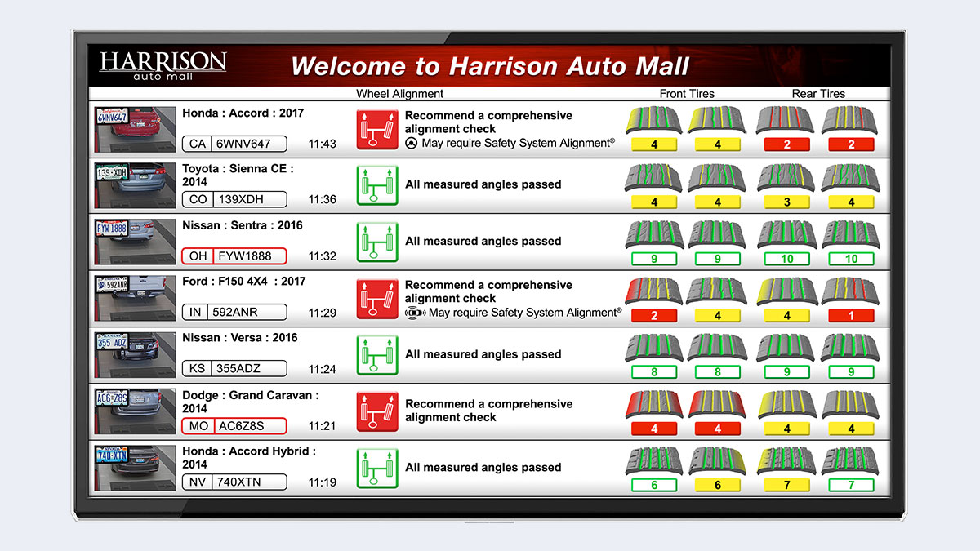
Task: Click the yellow tread value 7 in Honda Accord Hybrid row
Action: click(786, 485)
